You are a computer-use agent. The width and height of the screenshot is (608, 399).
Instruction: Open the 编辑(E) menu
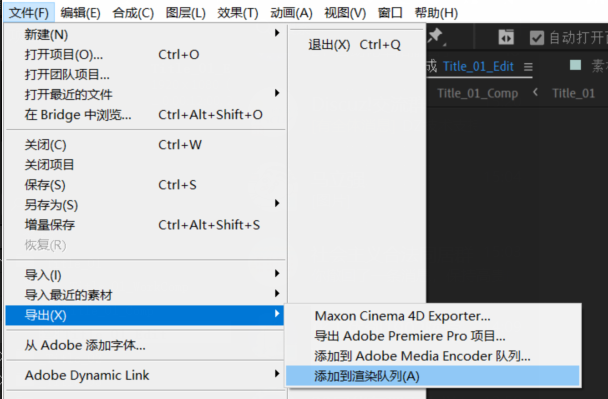pyautogui.click(x=80, y=13)
